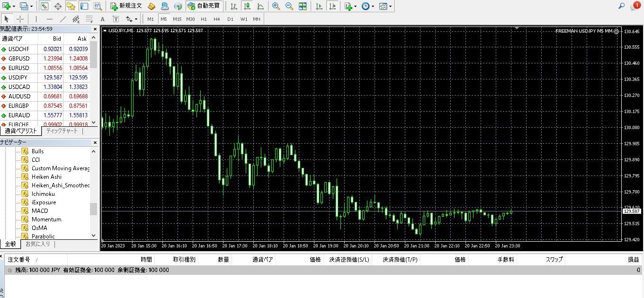
Task: Expand the templates dropdown arrow
Action: click(390, 6)
